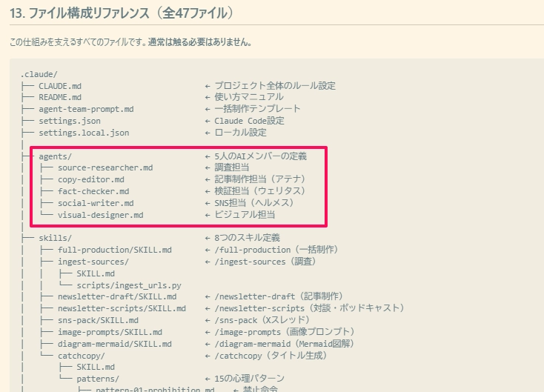Click the comment '/diagram-mermaid（Mermaid図解）'
The image size is (544, 392).
pyautogui.click(x=285, y=344)
